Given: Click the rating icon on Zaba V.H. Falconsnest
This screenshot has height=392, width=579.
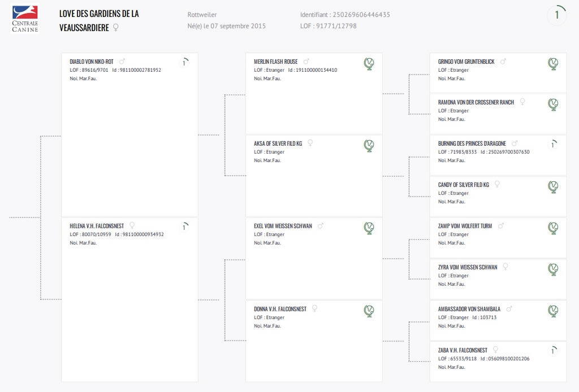Looking at the screenshot, I should click(x=554, y=350).
